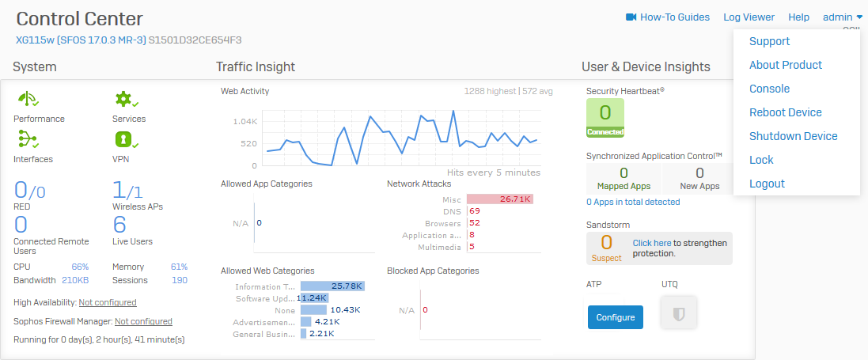Open the Connected Remote Users count
The image size is (868, 360).
(21, 225)
